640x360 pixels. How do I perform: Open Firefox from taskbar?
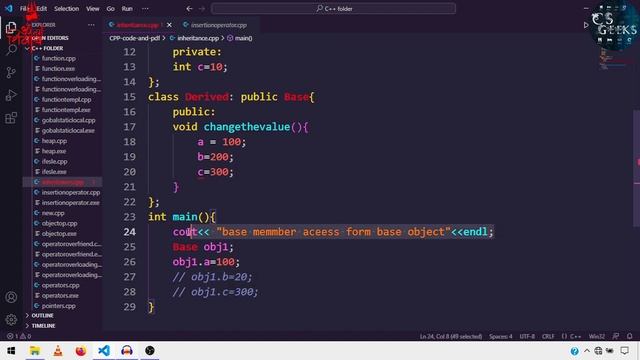(x=81, y=351)
